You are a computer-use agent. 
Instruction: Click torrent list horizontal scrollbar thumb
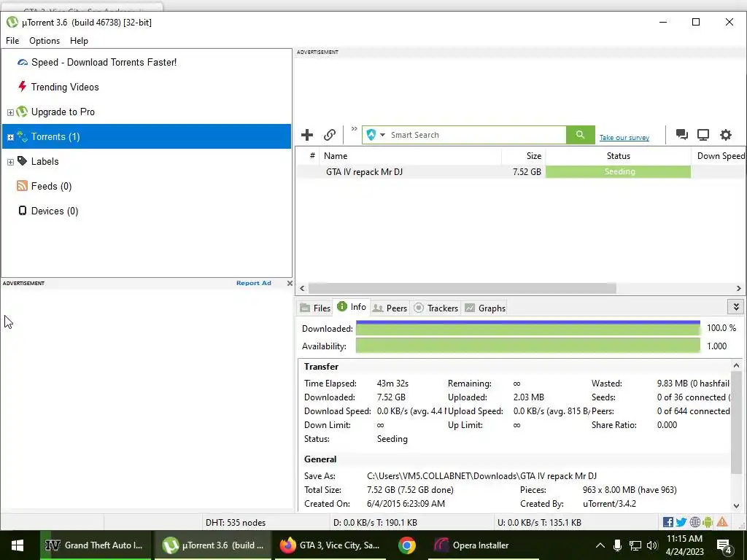(x=462, y=289)
